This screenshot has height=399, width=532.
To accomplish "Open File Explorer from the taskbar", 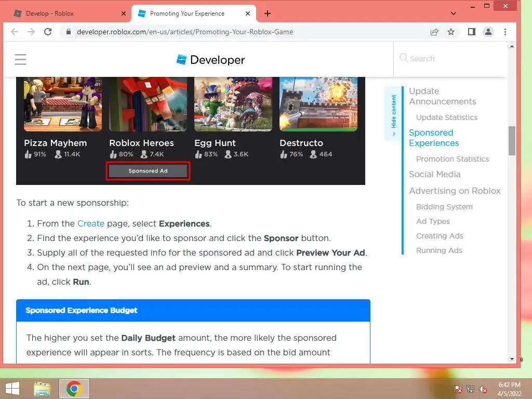I will pos(42,389).
